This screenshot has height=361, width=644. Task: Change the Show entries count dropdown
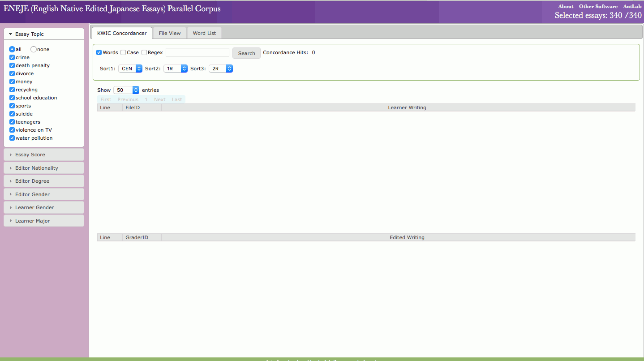click(126, 90)
